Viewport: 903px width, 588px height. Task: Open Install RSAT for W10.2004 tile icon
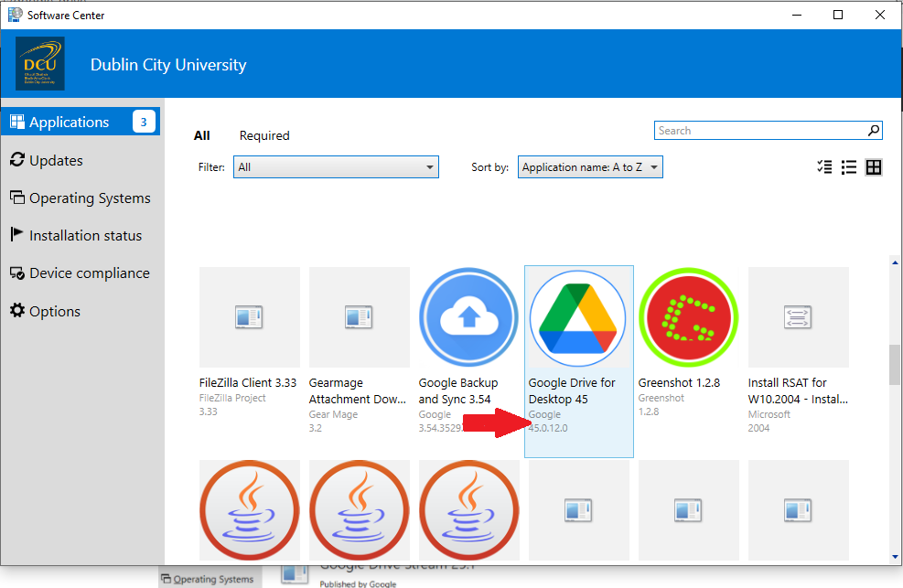tap(798, 317)
